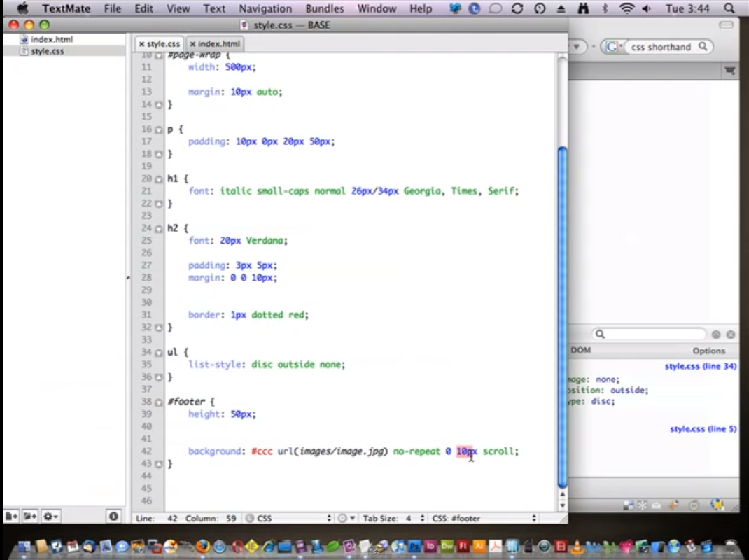Image resolution: width=749 pixels, height=560 pixels.
Task: Open the CSS language selector dropdown
Action: click(288, 519)
